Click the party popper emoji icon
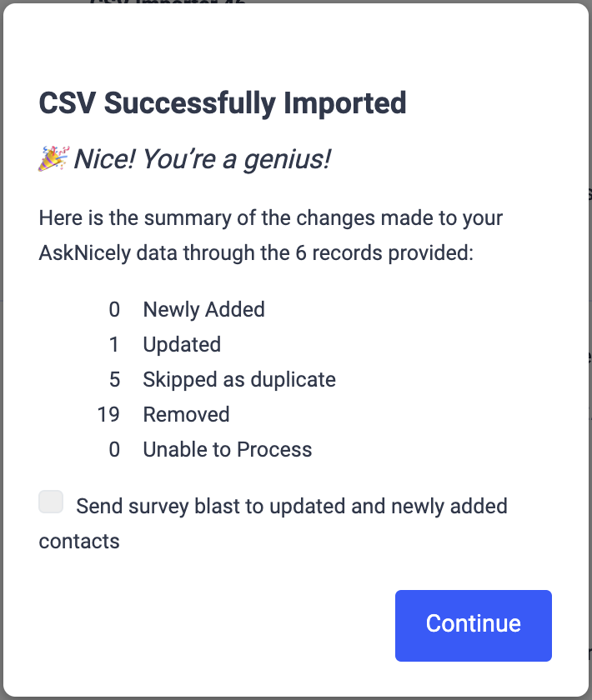This screenshot has height=700, width=592. [x=53, y=158]
